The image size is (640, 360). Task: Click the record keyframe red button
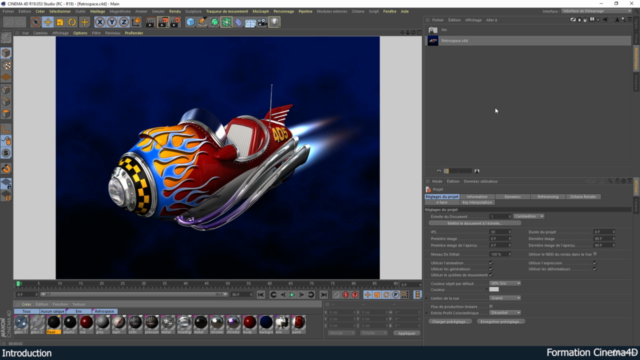tap(346, 295)
